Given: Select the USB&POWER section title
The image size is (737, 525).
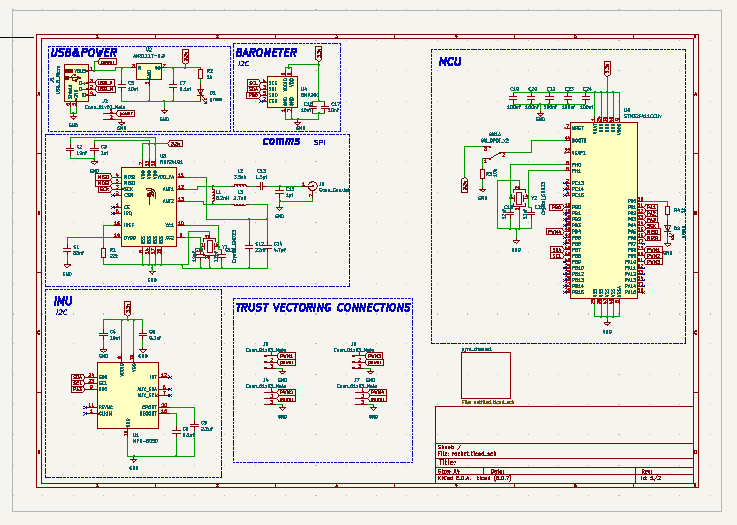Looking at the screenshot, I should (x=84, y=53).
